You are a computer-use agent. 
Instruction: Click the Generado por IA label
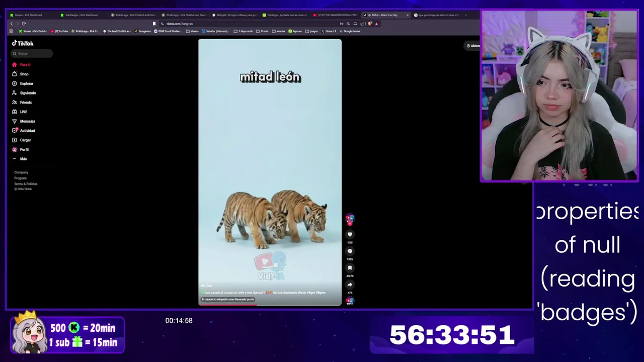point(227,299)
